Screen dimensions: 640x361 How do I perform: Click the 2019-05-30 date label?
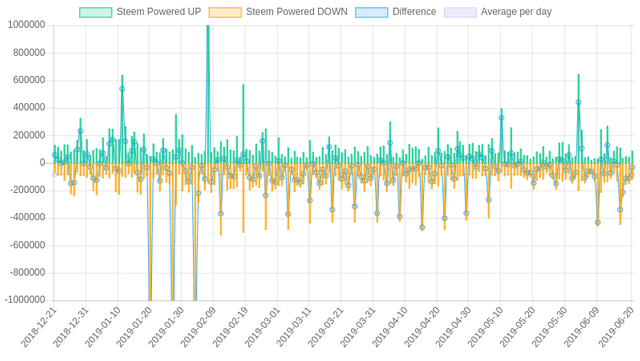point(549,328)
